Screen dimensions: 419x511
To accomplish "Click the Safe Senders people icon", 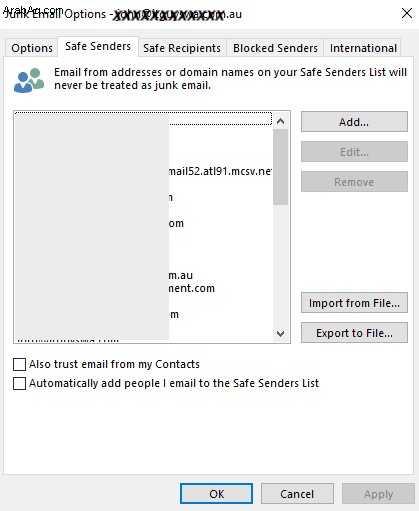I will click(x=29, y=80).
